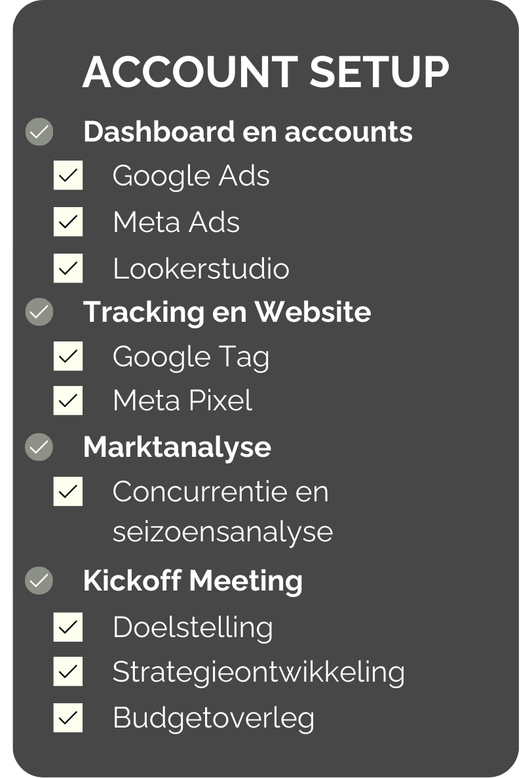Click the Lookerstudio label text
Viewport: 532px width, 778px height.
200,269
